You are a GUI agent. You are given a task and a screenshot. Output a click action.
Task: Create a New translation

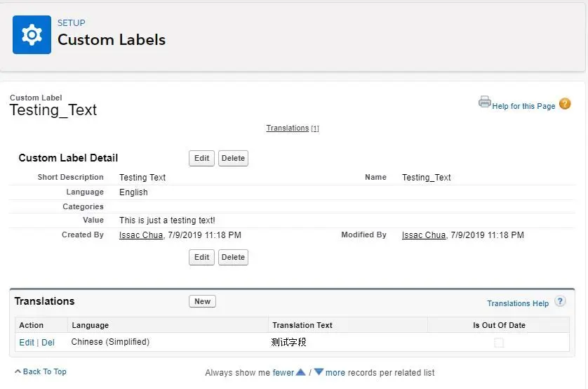pos(203,301)
